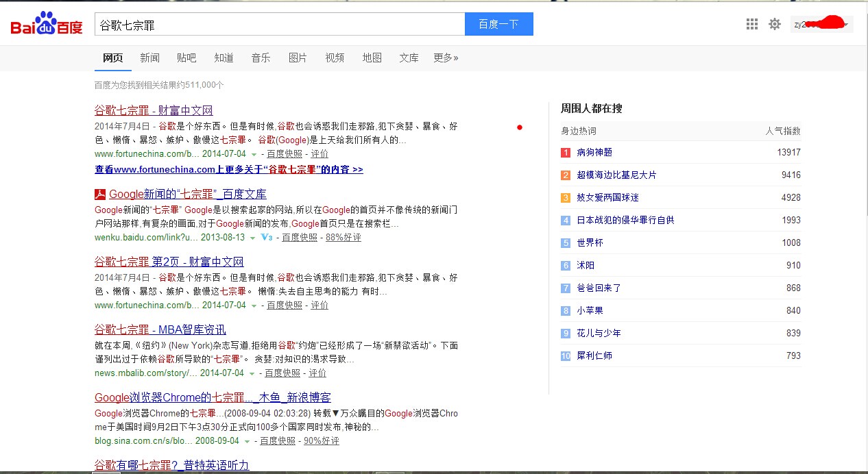Click the search input field

coord(280,25)
